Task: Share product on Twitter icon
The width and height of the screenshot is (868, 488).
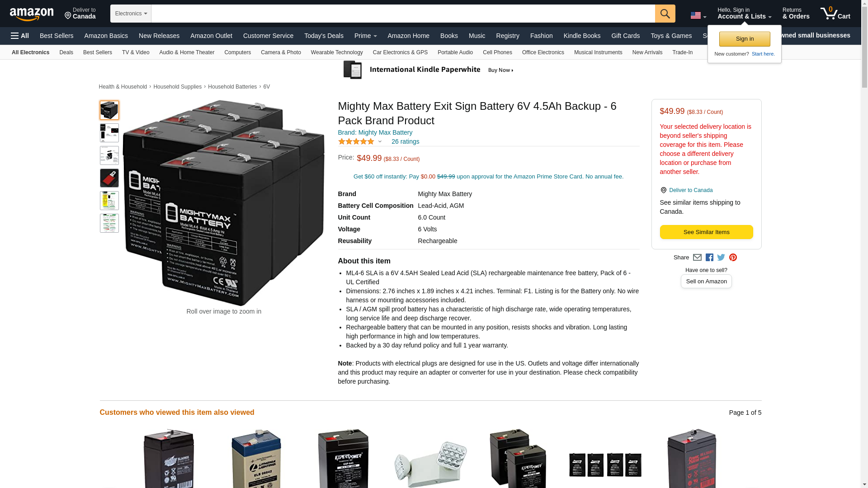Action: (x=721, y=258)
